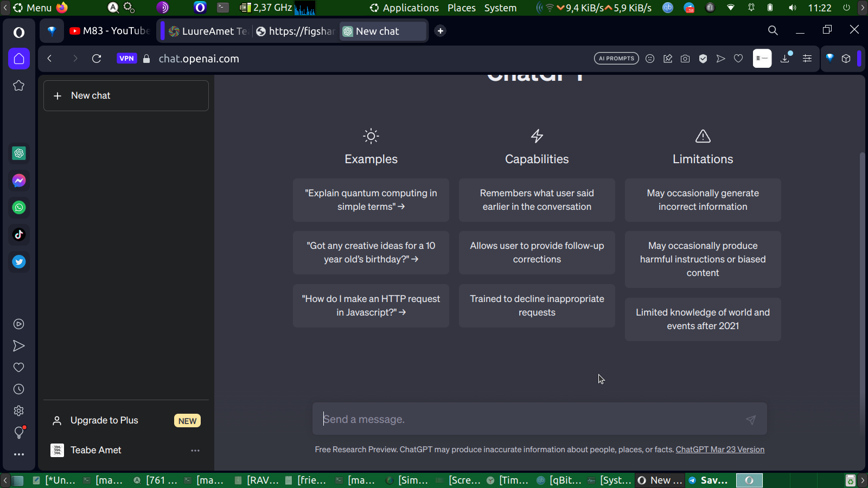This screenshot has width=868, height=488.
Task: Open WhatsApp from the Opera sidebar
Action: [x=19, y=208]
